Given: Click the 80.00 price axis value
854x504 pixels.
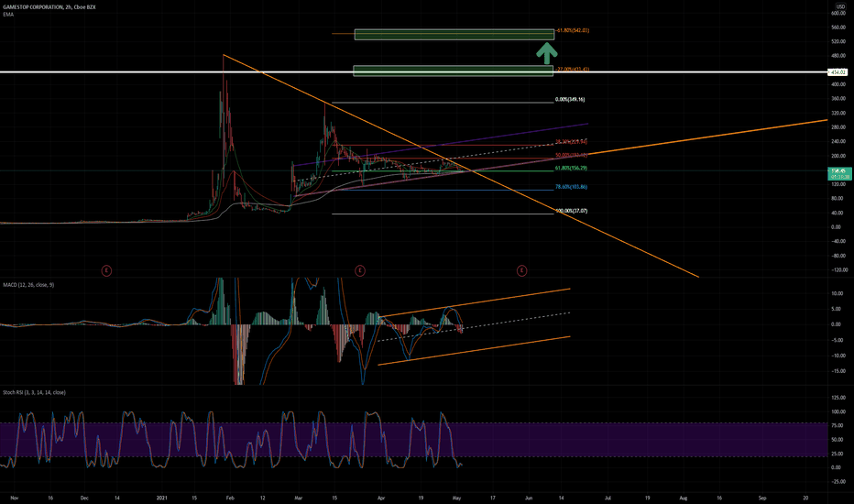Looking at the screenshot, I should pyautogui.click(x=839, y=198).
